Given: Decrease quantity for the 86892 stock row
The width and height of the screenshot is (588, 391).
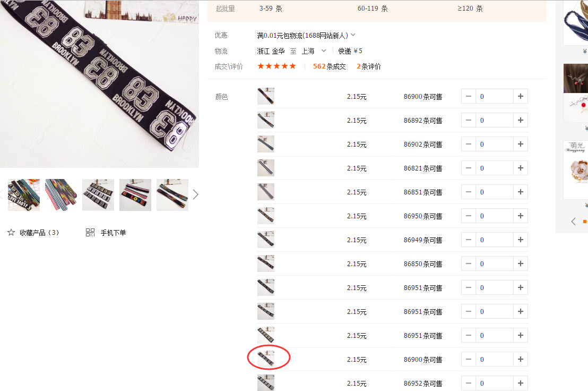Looking at the screenshot, I should coord(468,121).
